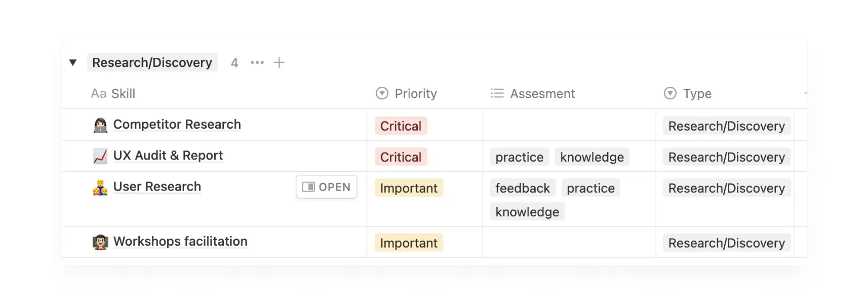This screenshot has width=868, height=304.
Task: Click the technologist emoji beside Competitor Research
Action: click(100, 125)
